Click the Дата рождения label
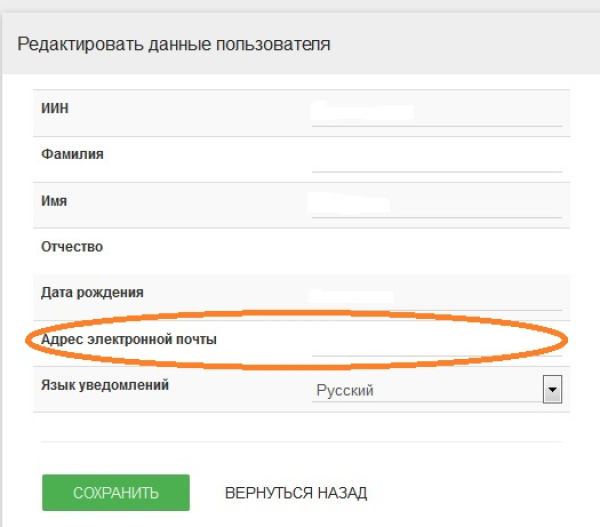600x527 pixels. 92,292
